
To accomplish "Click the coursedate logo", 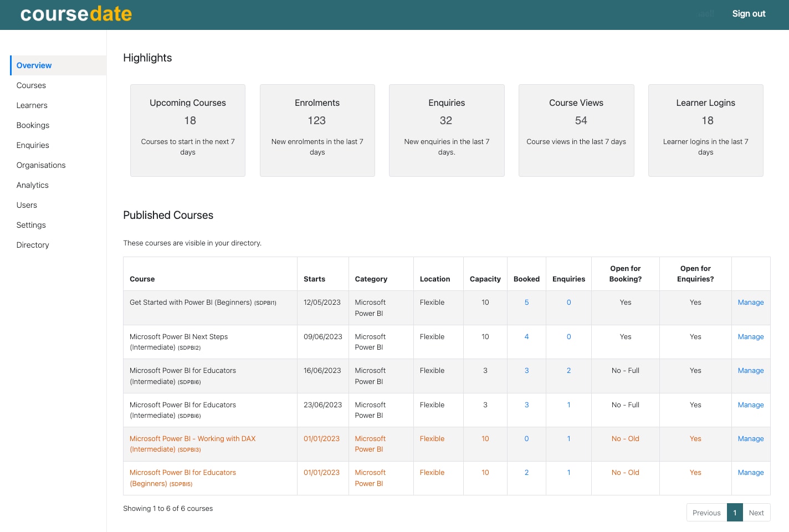I will [76, 14].
